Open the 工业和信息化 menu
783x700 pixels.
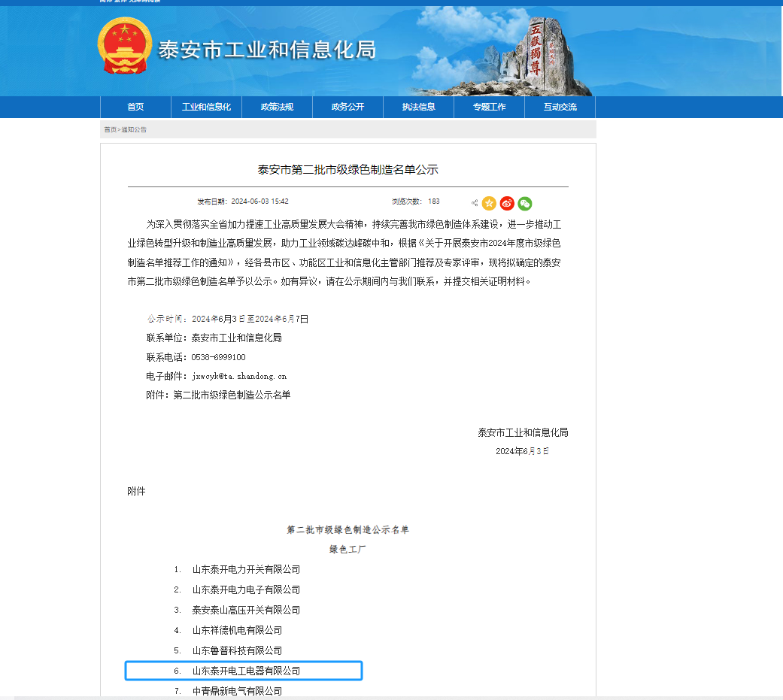point(206,107)
